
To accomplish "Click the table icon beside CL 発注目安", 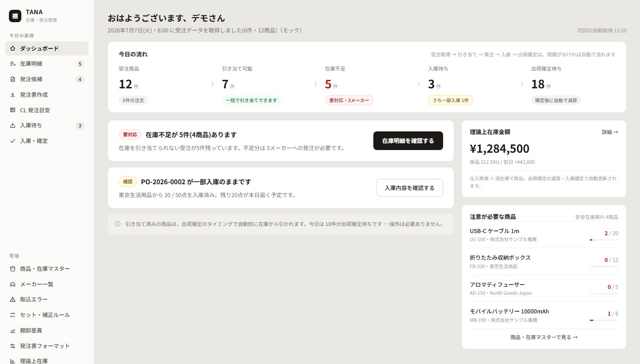I will (x=12, y=110).
